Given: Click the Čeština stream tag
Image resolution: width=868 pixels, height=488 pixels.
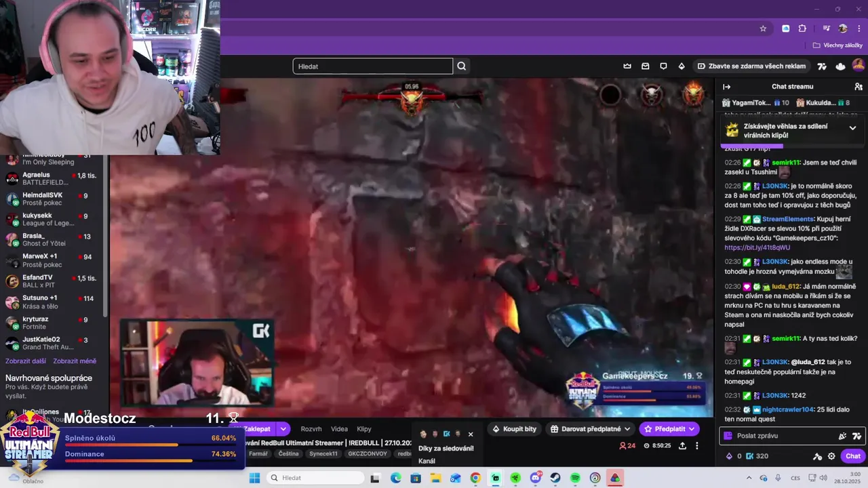Looking at the screenshot, I should click(x=288, y=454).
